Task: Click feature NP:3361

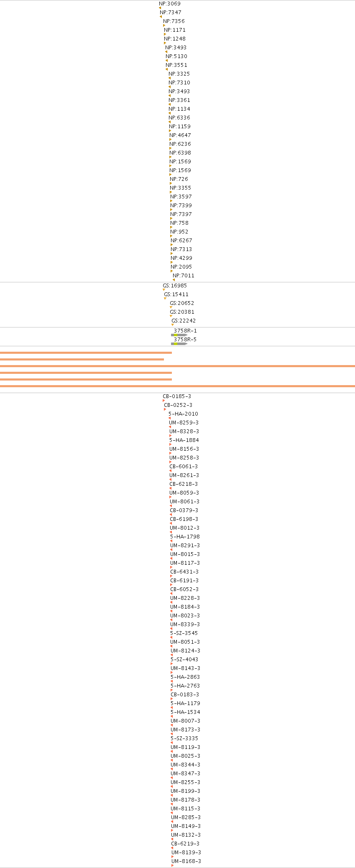Action: [179, 100]
